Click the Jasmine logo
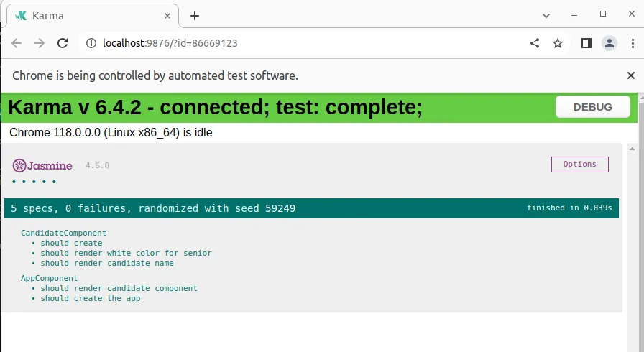The width and height of the screenshot is (644, 352). pos(42,165)
